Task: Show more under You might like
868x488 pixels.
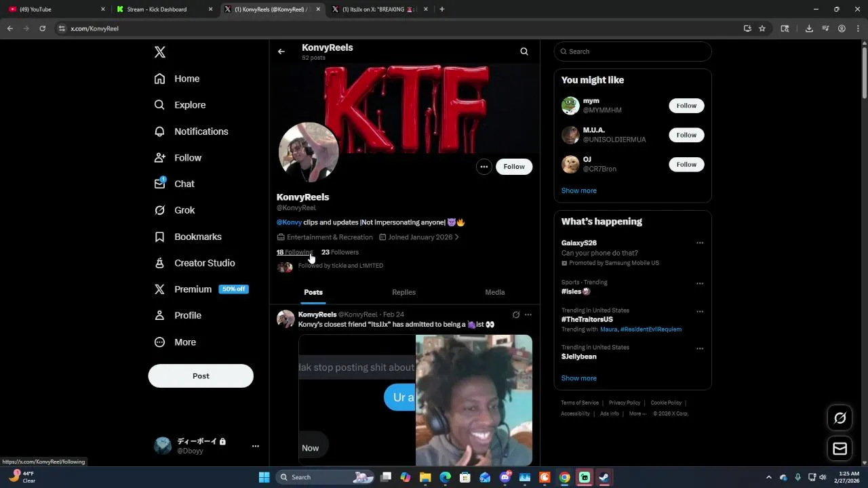Action: (x=579, y=190)
